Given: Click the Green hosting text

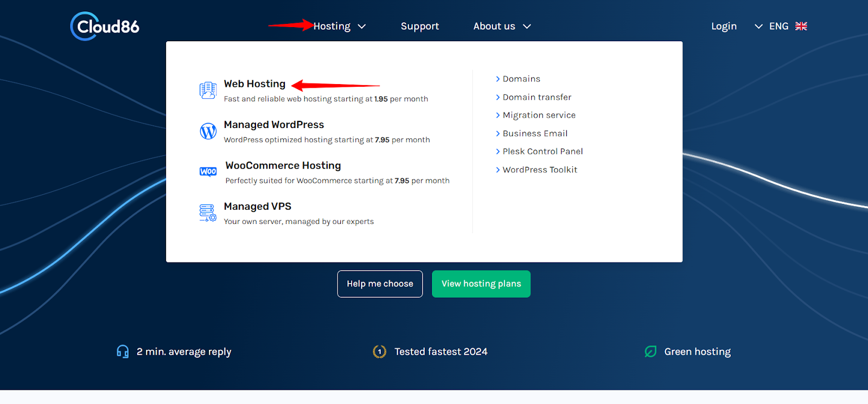Looking at the screenshot, I should pyautogui.click(x=698, y=351).
